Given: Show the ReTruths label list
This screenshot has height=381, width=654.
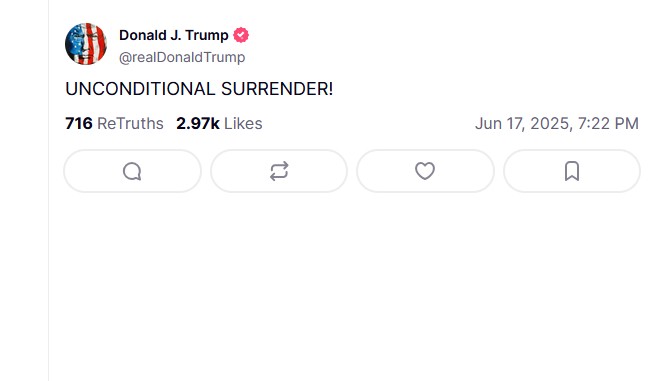Looking at the screenshot, I should coord(130,124).
